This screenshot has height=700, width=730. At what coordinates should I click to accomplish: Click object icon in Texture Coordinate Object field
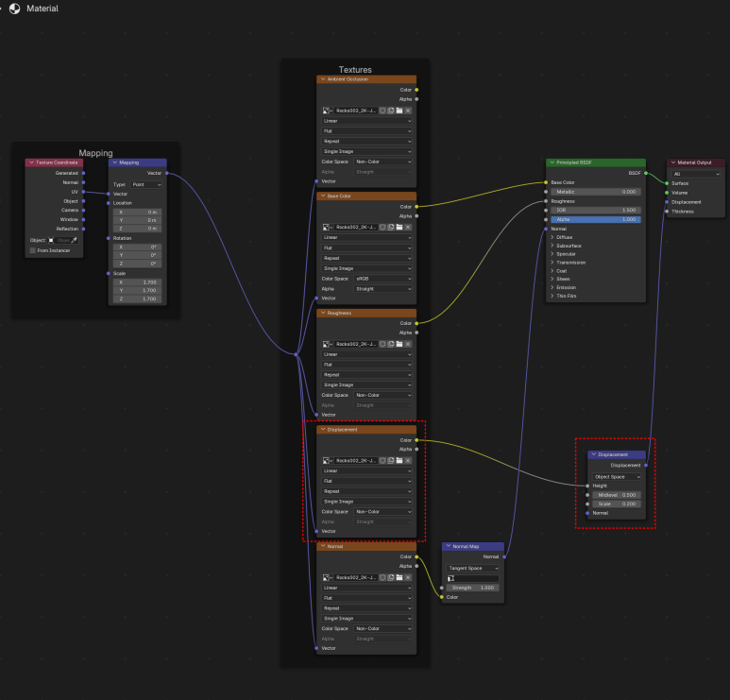tap(51, 240)
